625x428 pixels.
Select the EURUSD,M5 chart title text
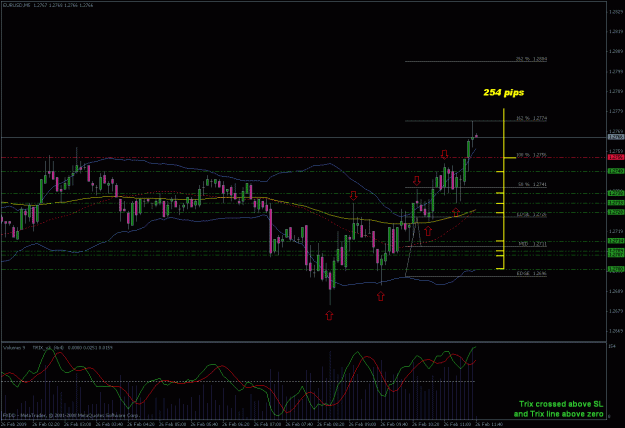pos(16,5)
